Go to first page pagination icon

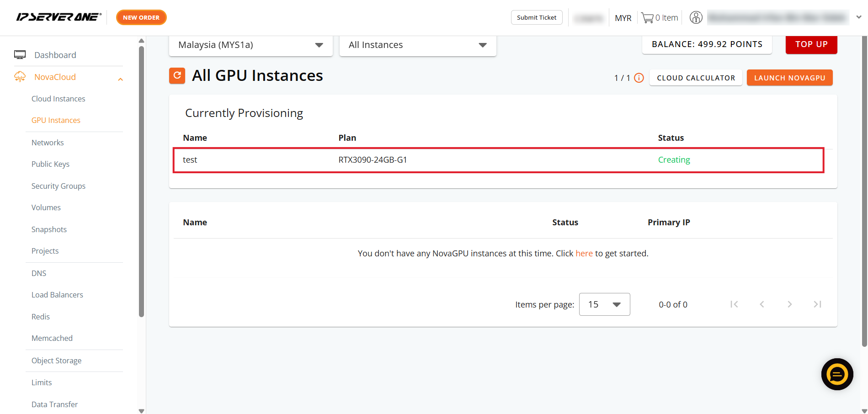click(734, 304)
